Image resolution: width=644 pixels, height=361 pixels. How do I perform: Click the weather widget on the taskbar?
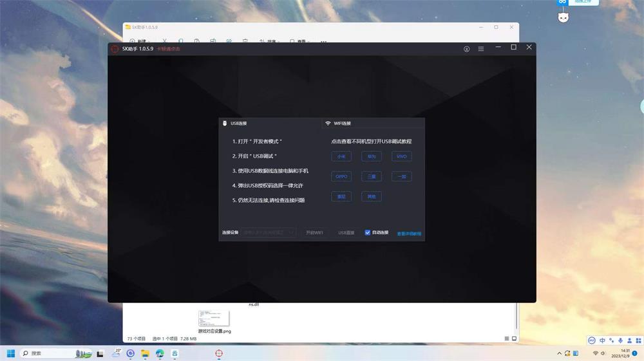(117, 353)
